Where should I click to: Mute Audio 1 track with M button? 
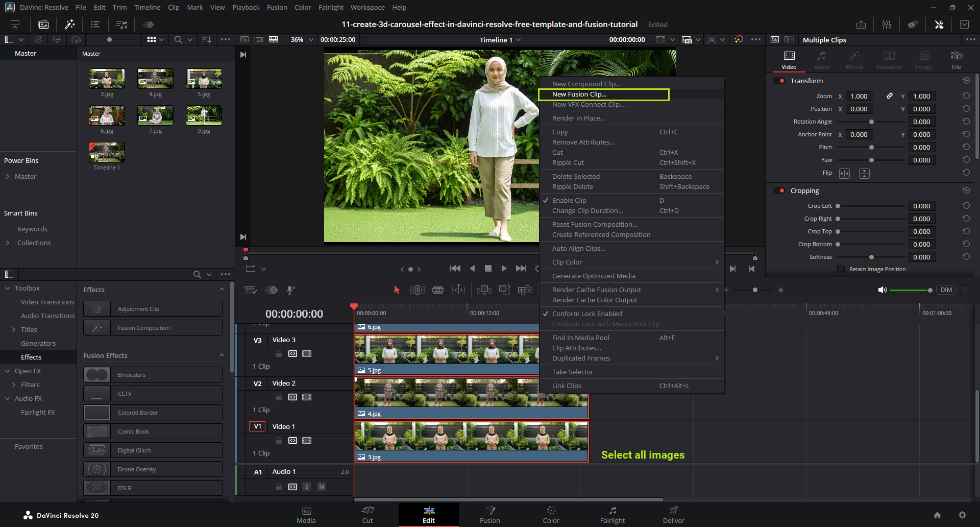[322, 487]
